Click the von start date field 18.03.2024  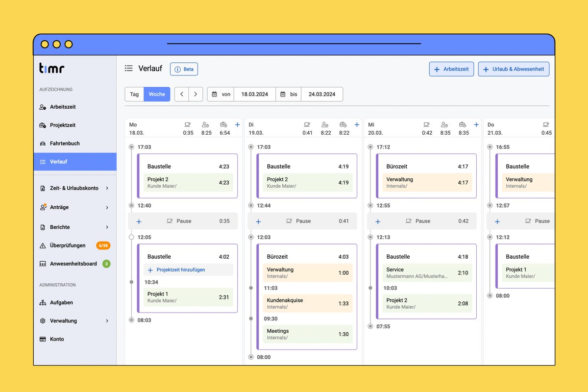(x=255, y=94)
